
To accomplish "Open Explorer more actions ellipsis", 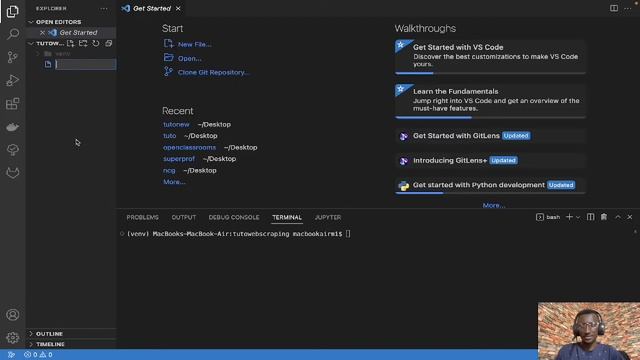I will point(104,9).
